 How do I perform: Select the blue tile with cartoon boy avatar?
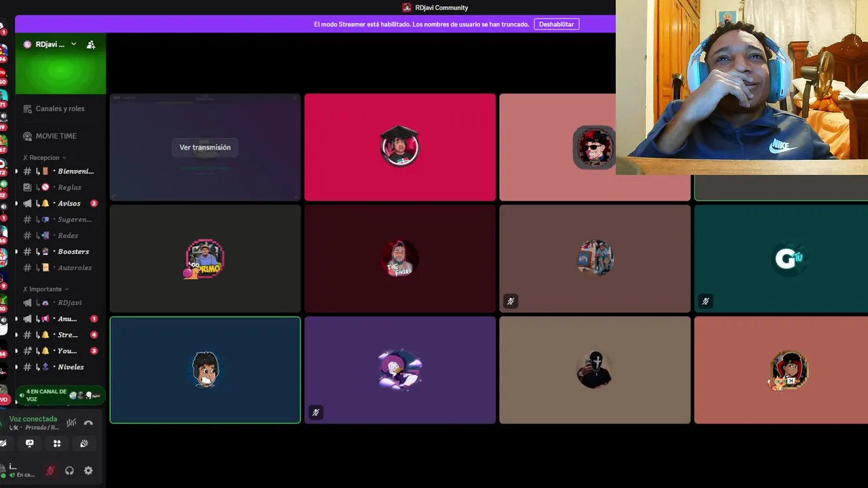pos(205,370)
